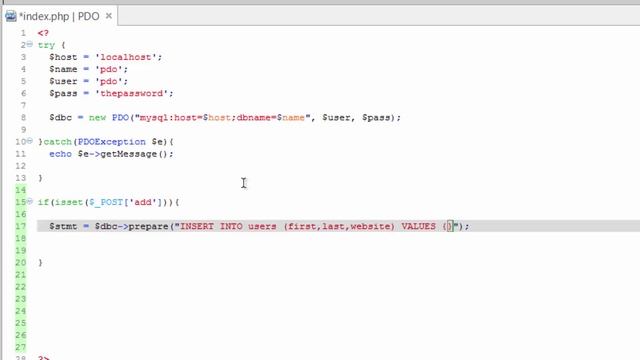This screenshot has width=640, height=360.
Task: Click the closing brace on line 20
Action: point(40,262)
